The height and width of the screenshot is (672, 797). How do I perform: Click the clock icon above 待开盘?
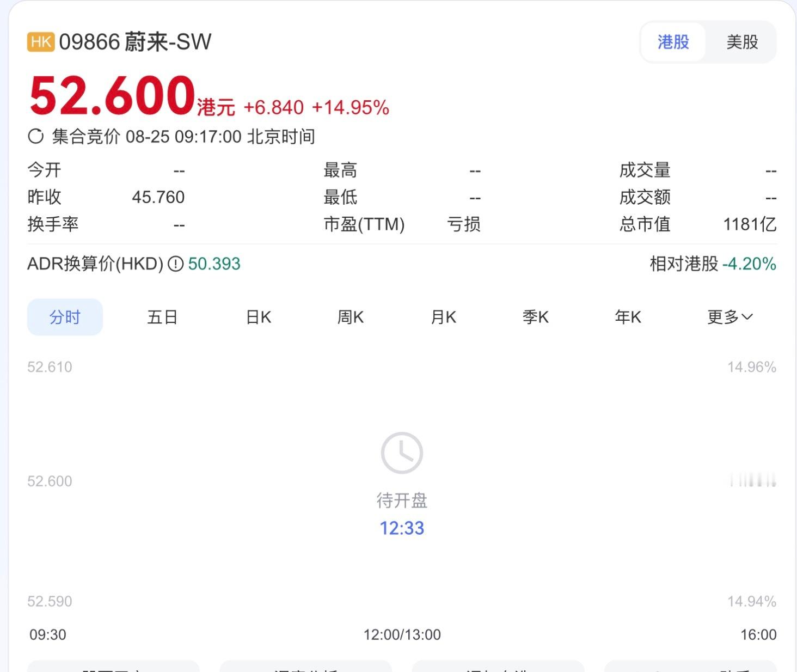click(x=402, y=453)
